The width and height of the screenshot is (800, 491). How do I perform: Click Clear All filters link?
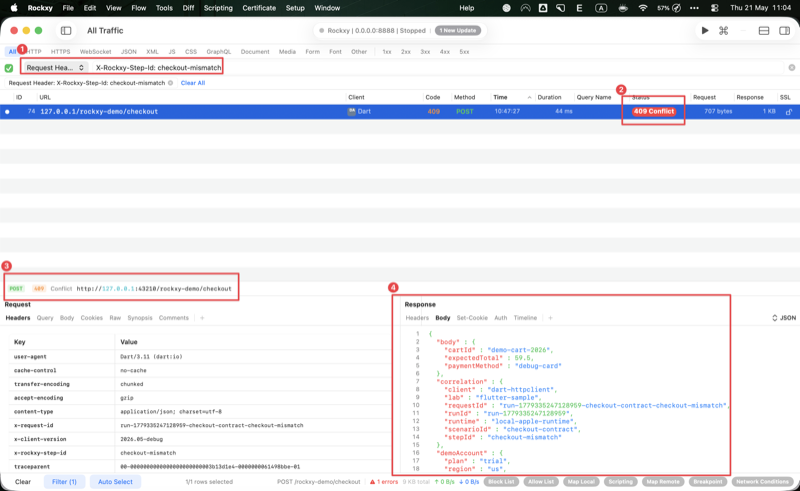pyautogui.click(x=193, y=83)
